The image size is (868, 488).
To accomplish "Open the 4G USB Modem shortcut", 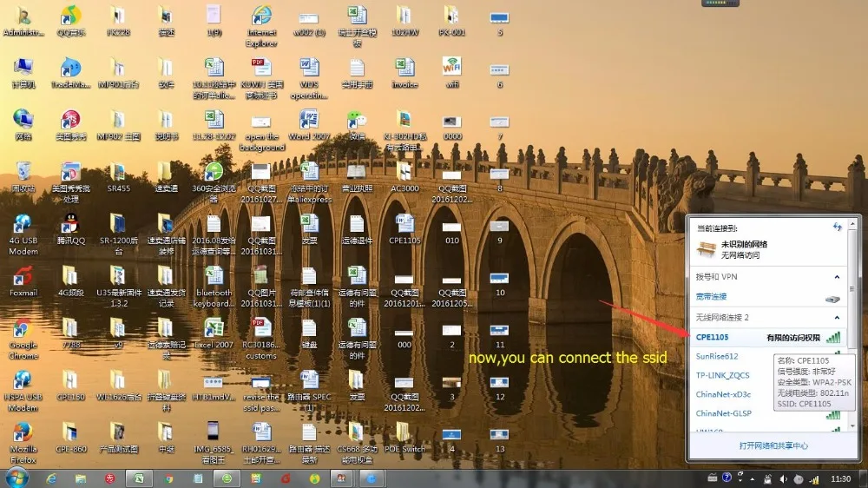I will (23, 234).
